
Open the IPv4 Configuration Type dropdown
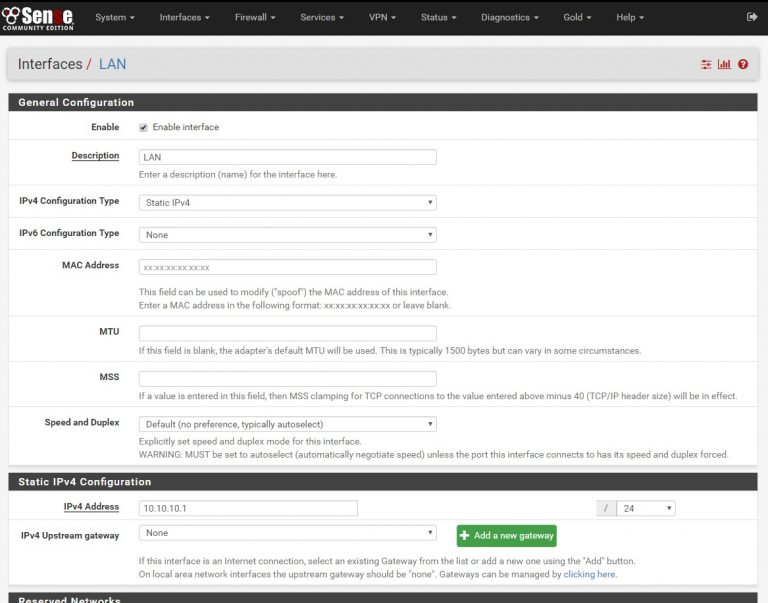pyautogui.click(x=288, y=202)
